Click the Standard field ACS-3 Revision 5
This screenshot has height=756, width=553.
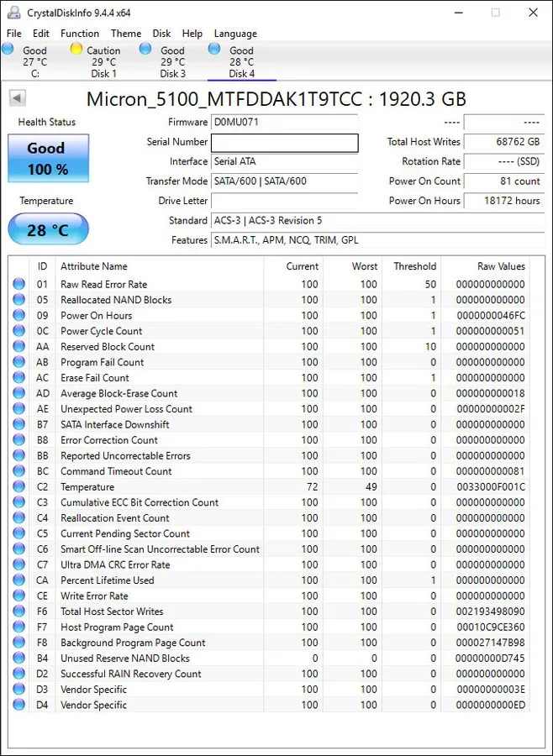pos(378,220)
